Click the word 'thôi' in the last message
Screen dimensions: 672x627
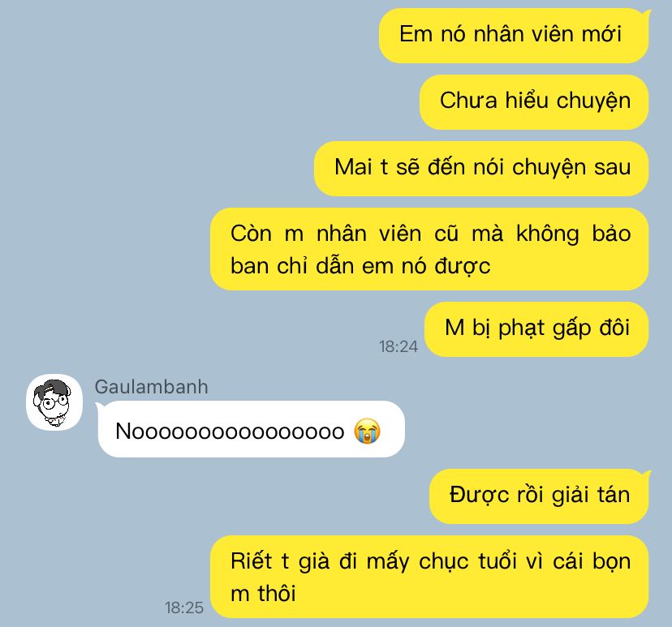(x=277, y=594)
